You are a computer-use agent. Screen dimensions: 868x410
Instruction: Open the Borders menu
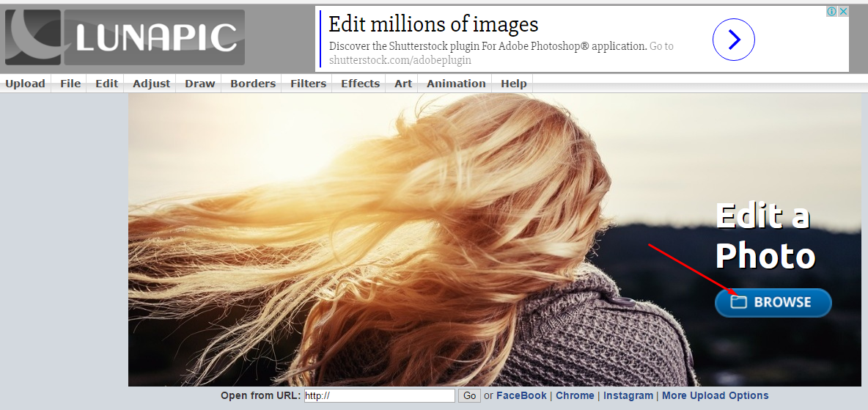coord(252,84)
